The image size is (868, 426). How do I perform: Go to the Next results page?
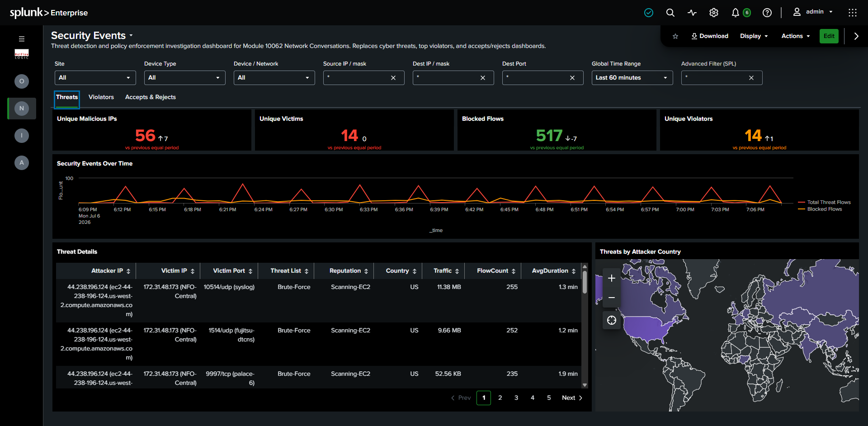click(x=572, y=398)
